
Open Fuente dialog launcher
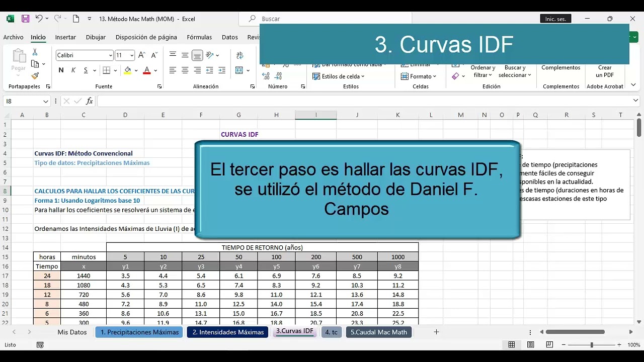tap(159, 86)
